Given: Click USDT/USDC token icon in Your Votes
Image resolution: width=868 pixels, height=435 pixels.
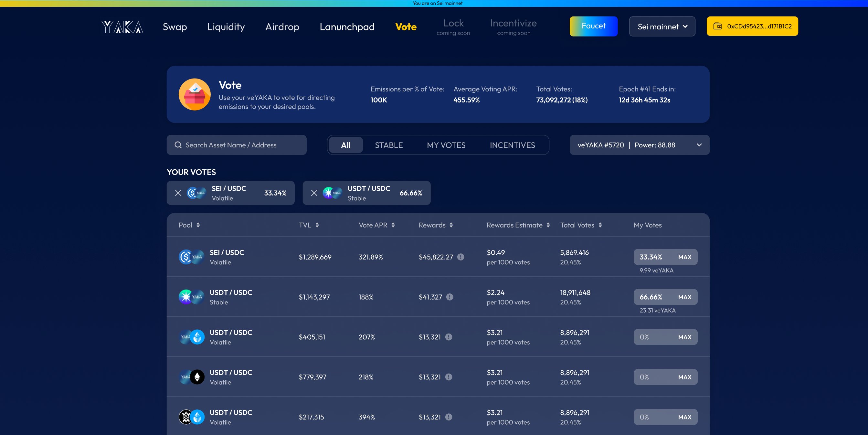Looking at the screenshot, I should point(332,193).
